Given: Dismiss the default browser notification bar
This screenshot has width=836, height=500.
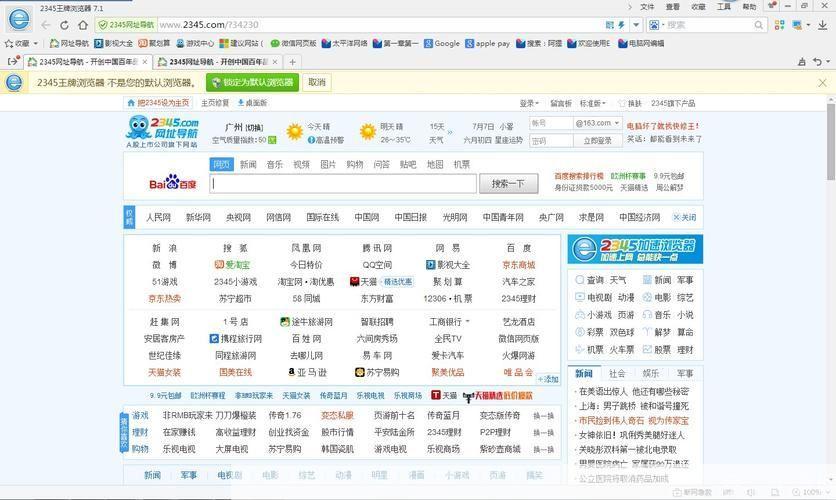Looking at the screenshot, I should 823,83.
